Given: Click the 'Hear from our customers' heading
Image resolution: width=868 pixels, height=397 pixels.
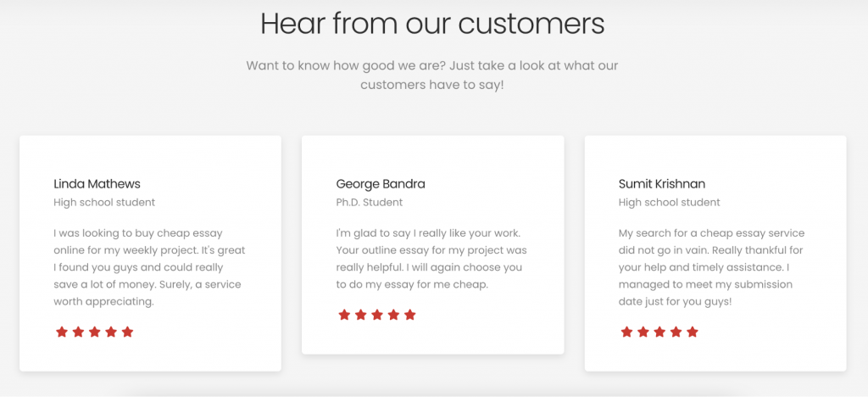Looking at the screenshot, I should (432, 24).
